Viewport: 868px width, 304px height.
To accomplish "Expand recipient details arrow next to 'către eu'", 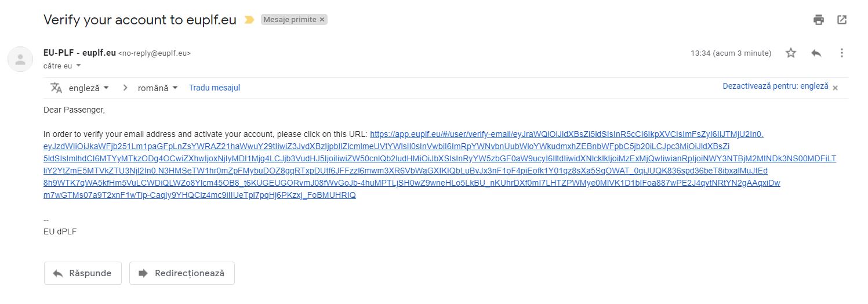I will pyautogui.click(x=79, y=66).
